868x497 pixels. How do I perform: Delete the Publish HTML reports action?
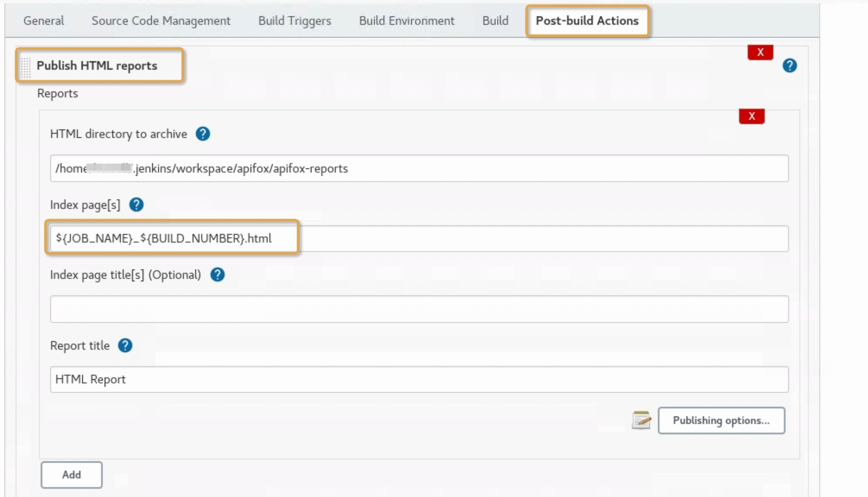click(760, 53)
